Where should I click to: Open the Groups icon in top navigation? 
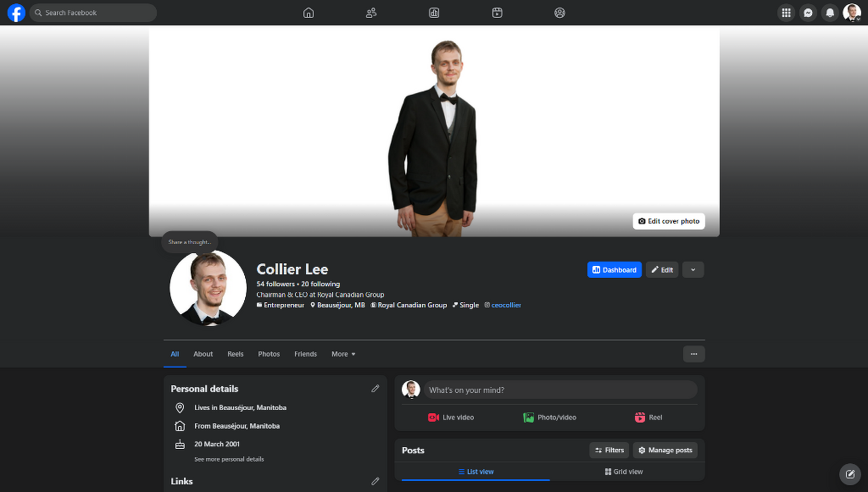click(x=560, y=12)
